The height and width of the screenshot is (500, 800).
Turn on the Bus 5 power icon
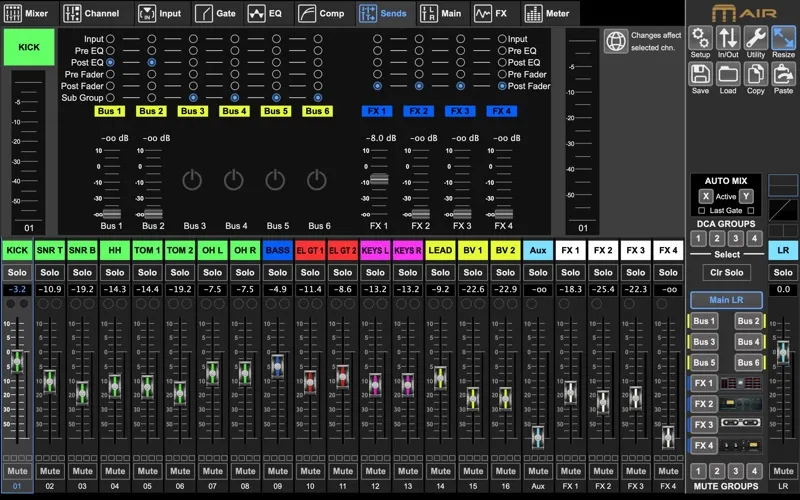275,180
